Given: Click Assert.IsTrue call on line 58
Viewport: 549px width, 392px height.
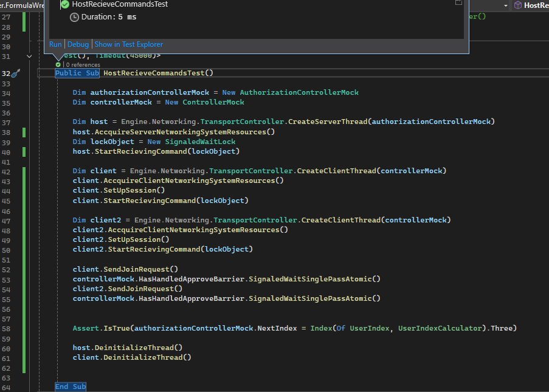Looking at the screenshot, I should click(x=102, y=328).
